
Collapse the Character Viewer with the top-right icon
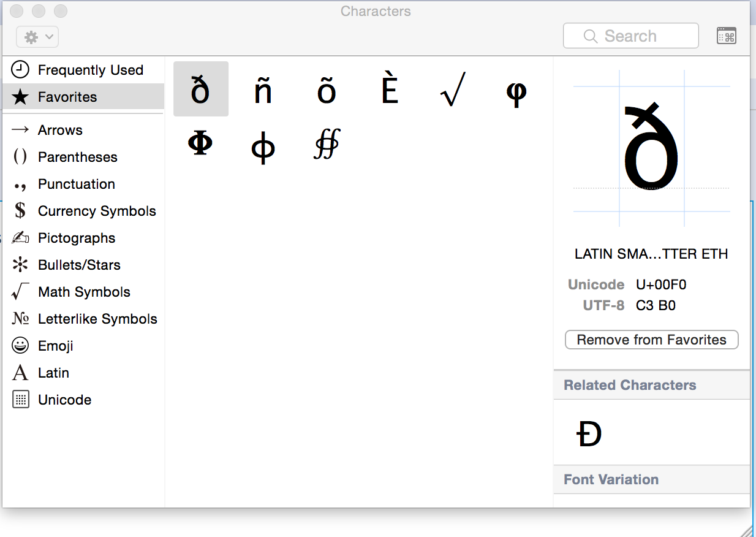click(x=726, y=36)
